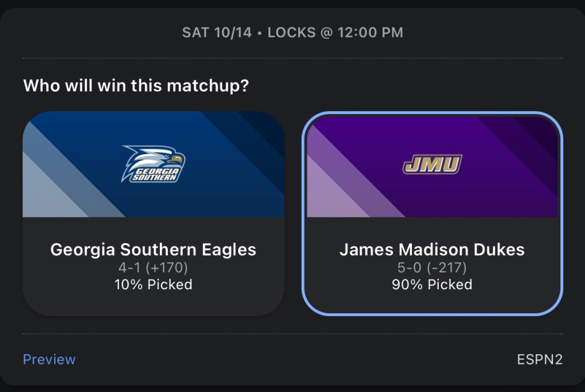Select James Madison Dukes team name
The image size is (585, 392).
coord(432,249)
